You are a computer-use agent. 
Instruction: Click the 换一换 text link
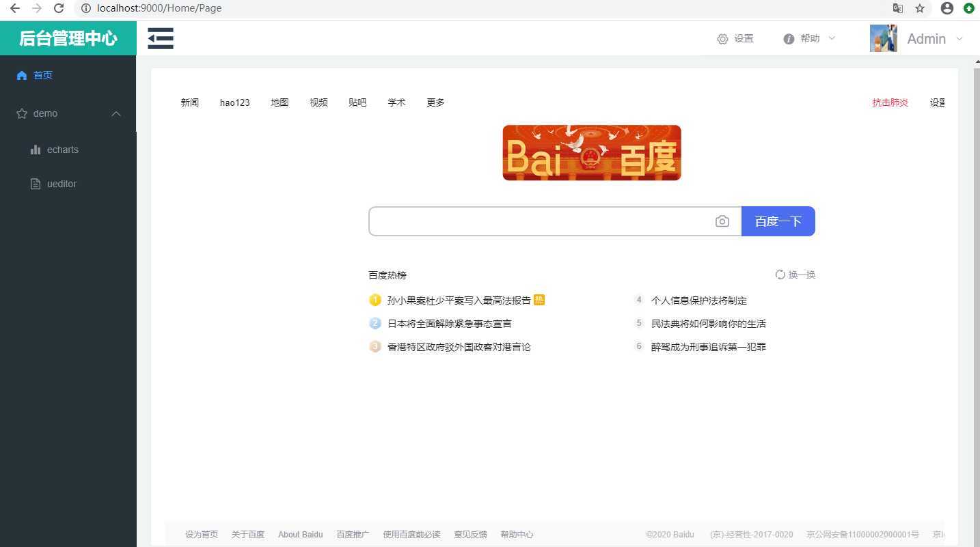point(802,275)
